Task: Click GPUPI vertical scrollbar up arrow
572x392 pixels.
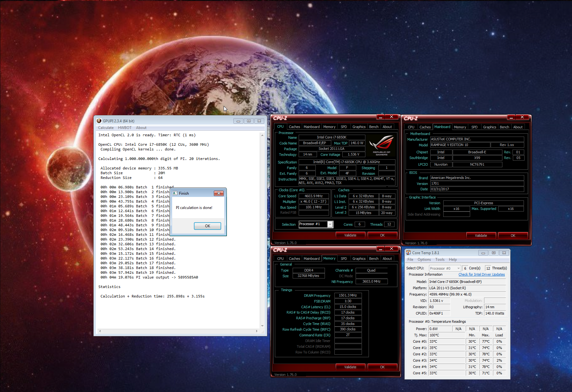Action: click(x=262, y=135)
